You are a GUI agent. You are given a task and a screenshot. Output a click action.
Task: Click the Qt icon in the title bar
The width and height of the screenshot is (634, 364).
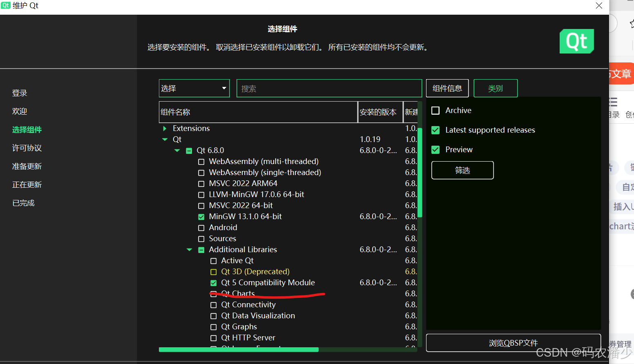point(5,5)
